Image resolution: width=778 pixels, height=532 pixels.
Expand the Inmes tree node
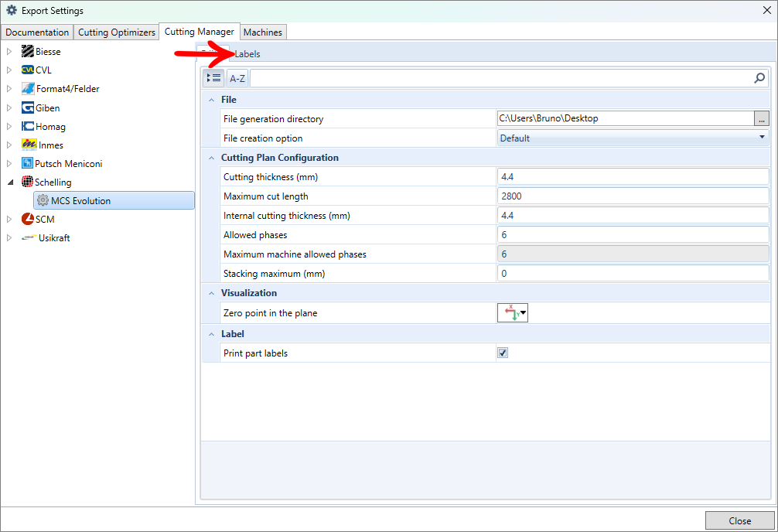coord(9,145)
